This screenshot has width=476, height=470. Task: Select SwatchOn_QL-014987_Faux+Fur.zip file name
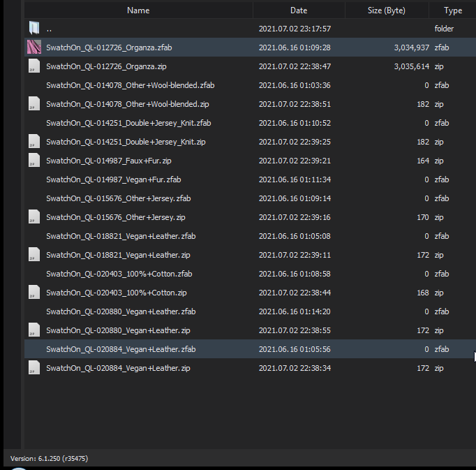click(x=109, y=161)
